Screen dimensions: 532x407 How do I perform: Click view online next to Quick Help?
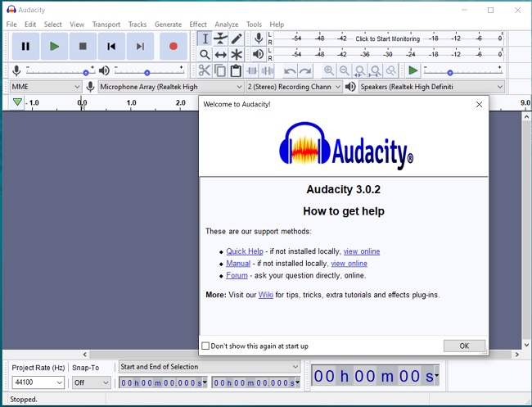point(362,251)
